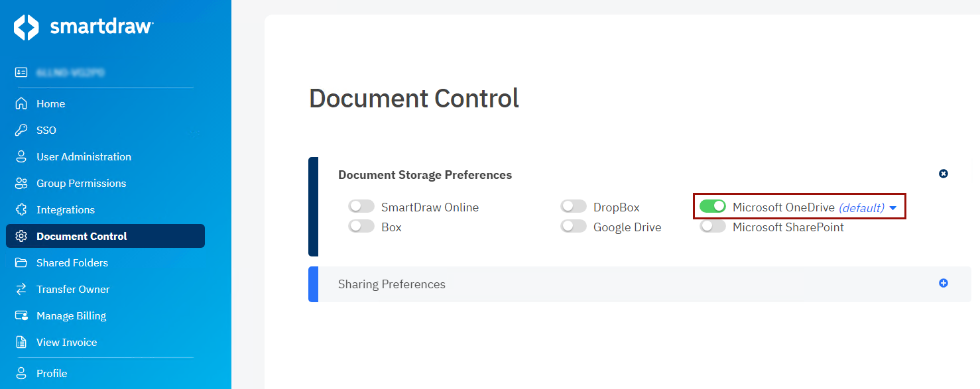The image size is (980, 389).
Task: Click the Document Control gear icon
Action: pyautogui.click(x=21, y=236)
